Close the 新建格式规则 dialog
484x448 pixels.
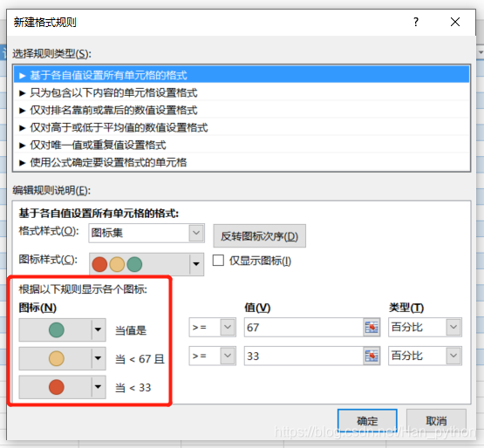455,22
